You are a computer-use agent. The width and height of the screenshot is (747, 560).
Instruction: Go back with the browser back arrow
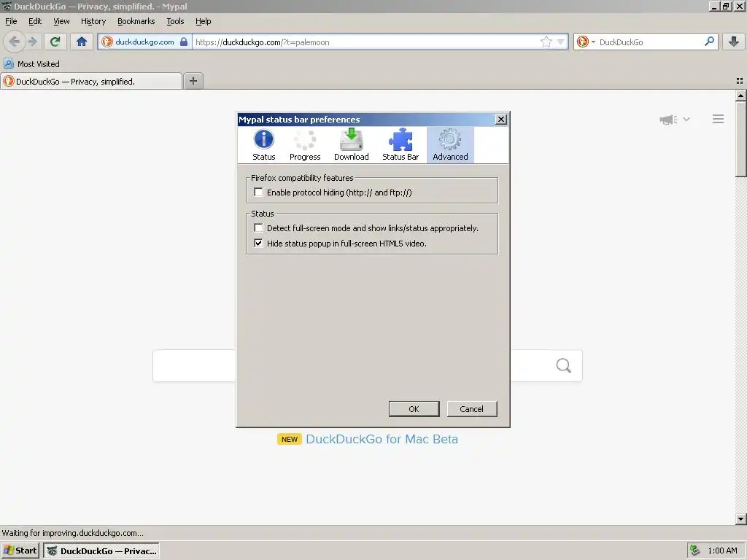(x=15, y=42)
